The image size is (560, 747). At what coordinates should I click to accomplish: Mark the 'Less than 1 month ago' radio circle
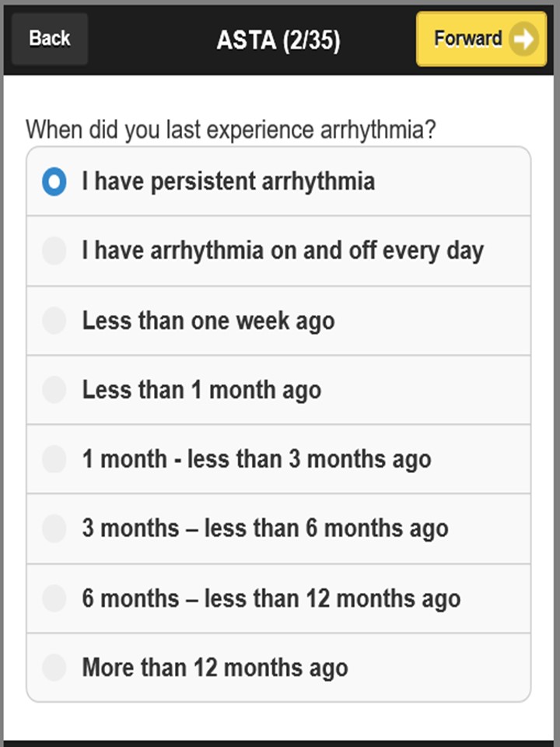coord(54,390)
